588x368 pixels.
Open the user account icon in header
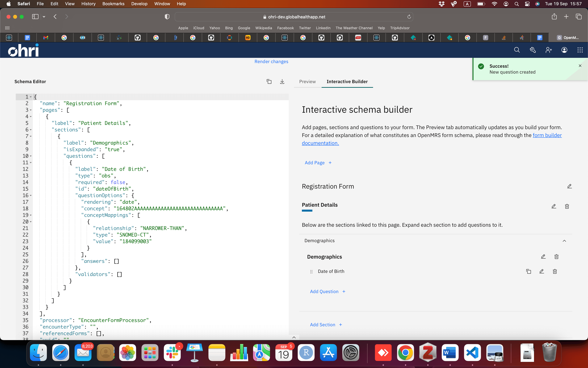pos(564,50)
